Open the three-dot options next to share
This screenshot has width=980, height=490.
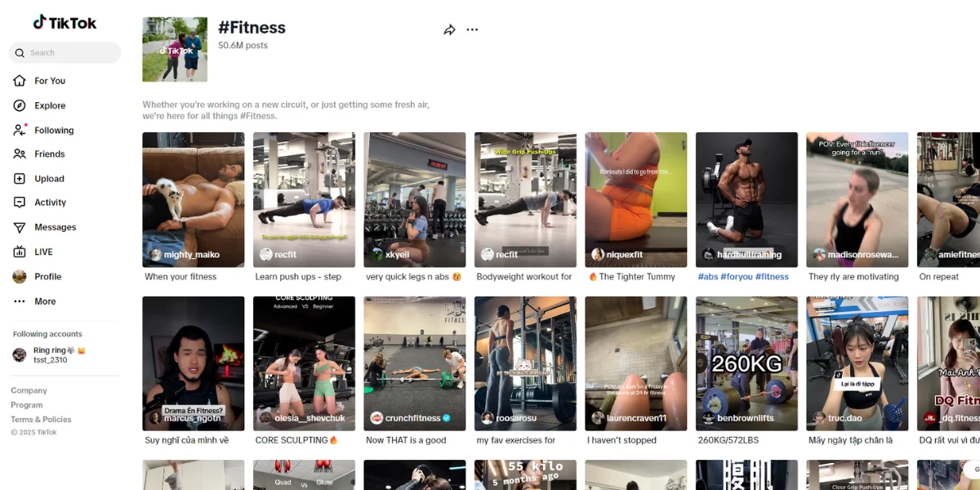pyautogui.click(x=472, y=29)
